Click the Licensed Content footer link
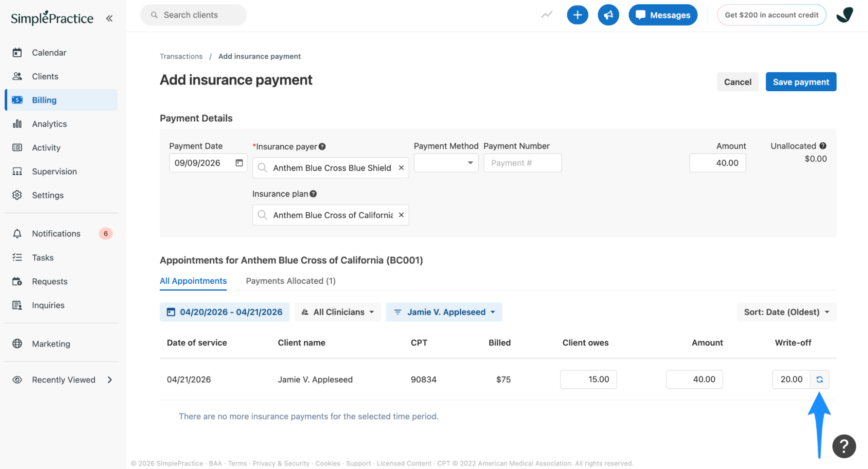 [404, 463]
